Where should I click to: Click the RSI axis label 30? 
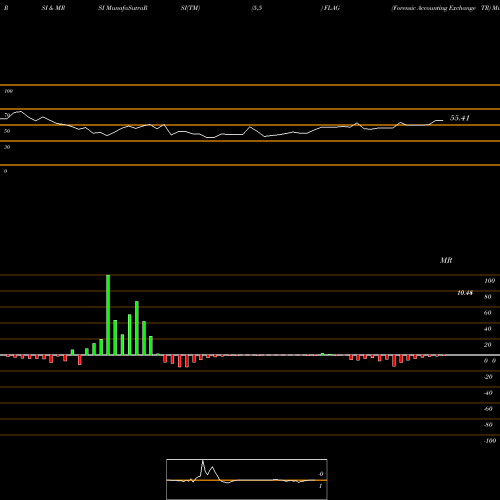(x=7, y=147)
